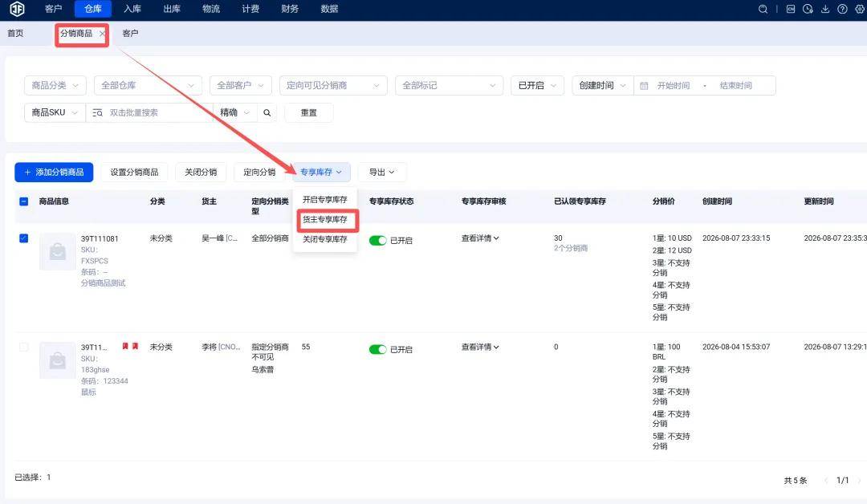Viewport: 867px width, 504px height.
Task: Open the settings gear icon
Action: tap(860, 10)
